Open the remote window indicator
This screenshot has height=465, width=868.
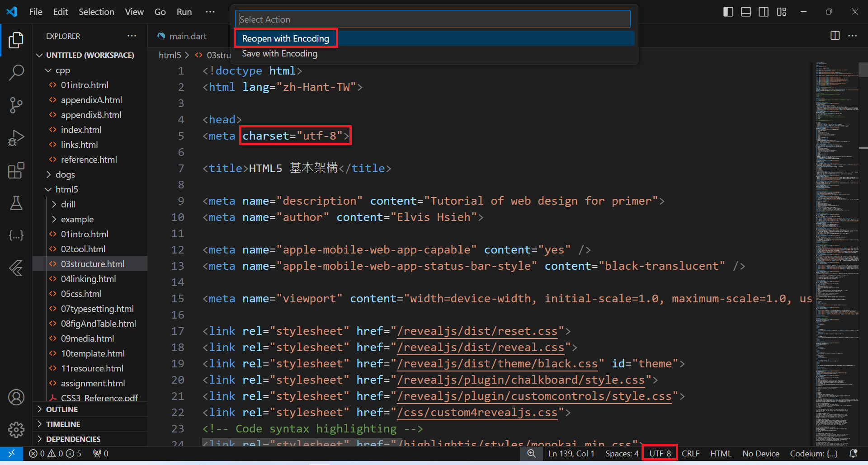coord(12,453)
